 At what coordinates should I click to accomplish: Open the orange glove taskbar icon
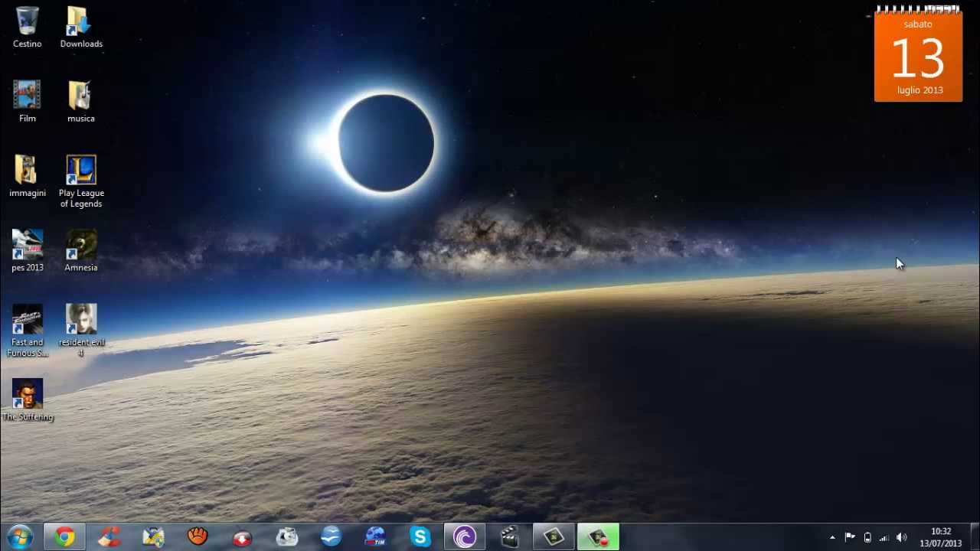[x=198, y=537]
